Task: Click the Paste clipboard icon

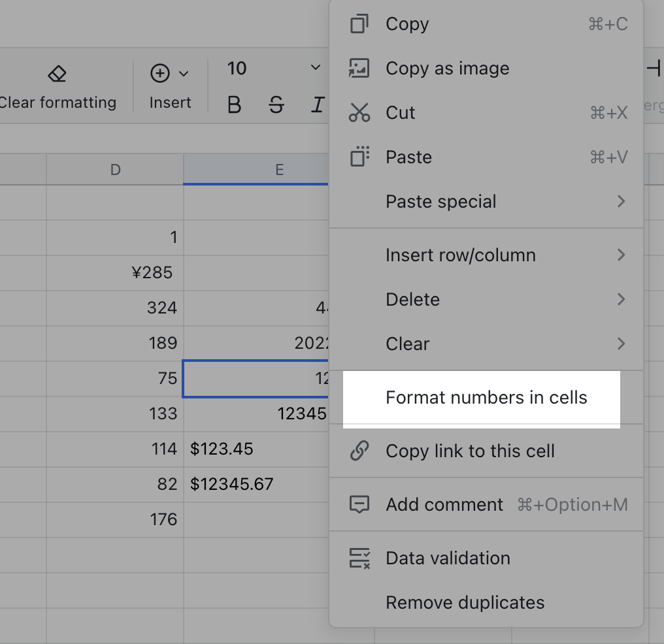Action: (x=358, y=157)
